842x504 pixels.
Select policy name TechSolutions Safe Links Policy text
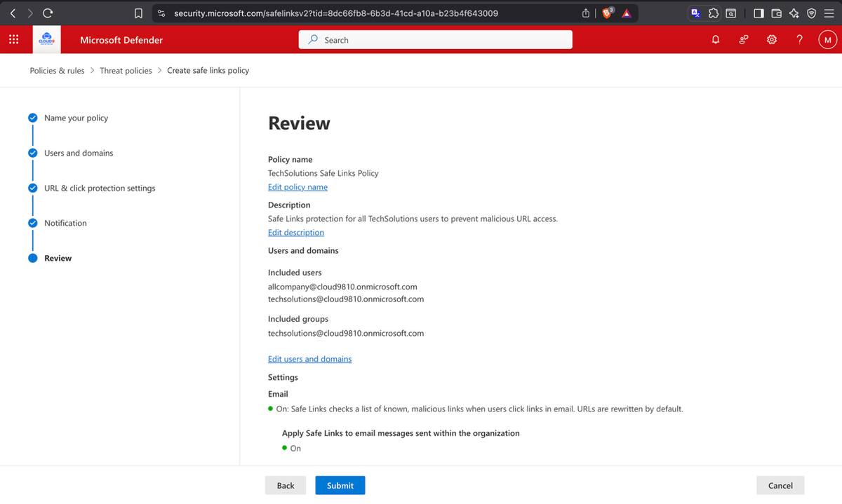(323, 173)
